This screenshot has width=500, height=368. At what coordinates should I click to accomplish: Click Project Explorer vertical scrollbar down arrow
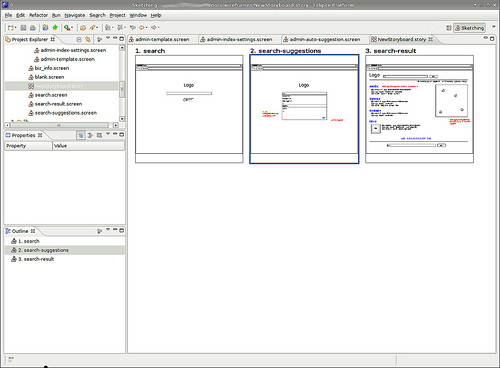pyautogui.click(x=122, y=119)
